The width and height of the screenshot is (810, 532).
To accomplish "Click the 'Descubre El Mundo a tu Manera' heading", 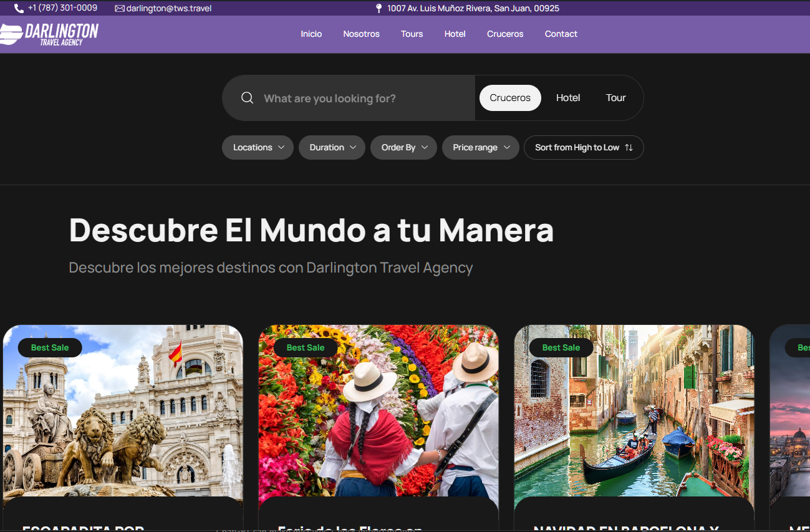I will (x=311, y=230).
